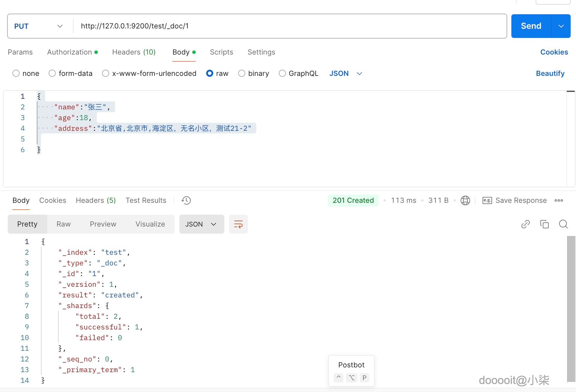Copy response body with copy icon
Image resolution: width=576 pixels, height=392 pixels.
(x=544, y=224)
